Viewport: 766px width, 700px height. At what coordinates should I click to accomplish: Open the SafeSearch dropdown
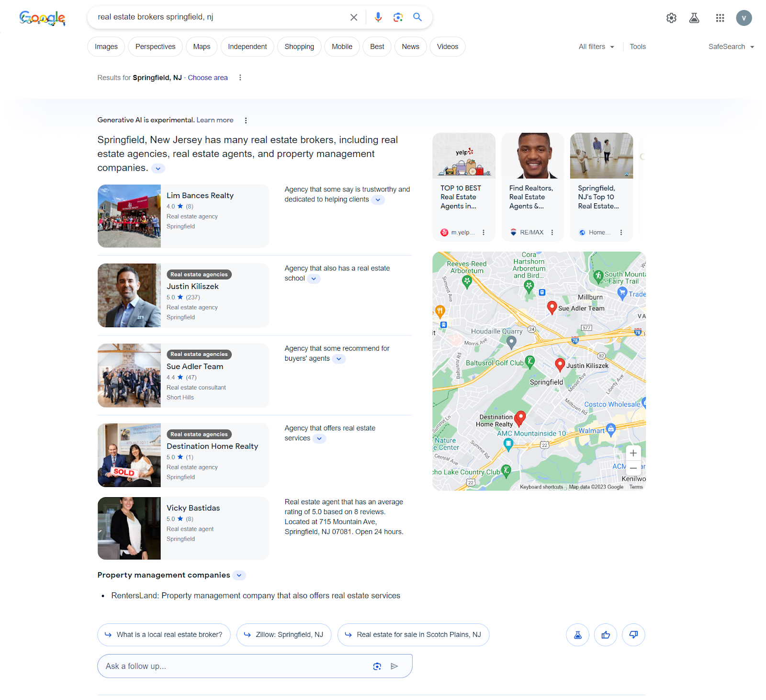click(x=731, y=47)
